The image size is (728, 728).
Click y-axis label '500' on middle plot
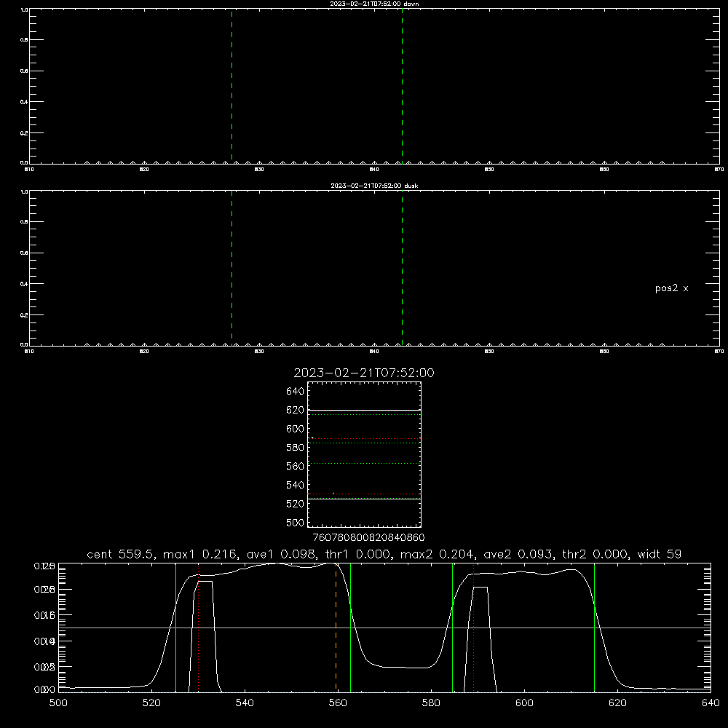point(296,523)
